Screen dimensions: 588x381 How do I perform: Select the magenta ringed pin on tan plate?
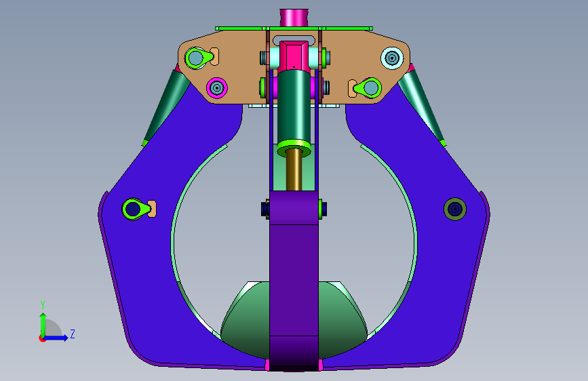click(217, 88)
